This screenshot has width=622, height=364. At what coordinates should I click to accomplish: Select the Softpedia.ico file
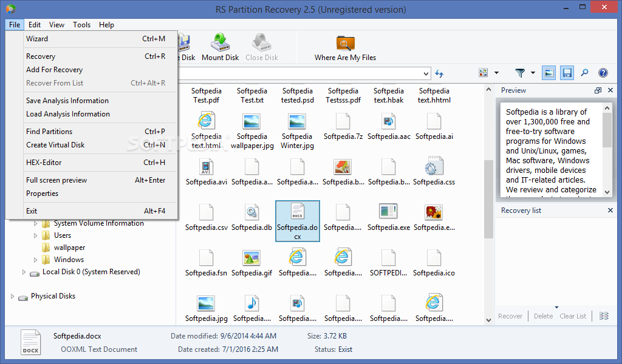tap(434, 263)
